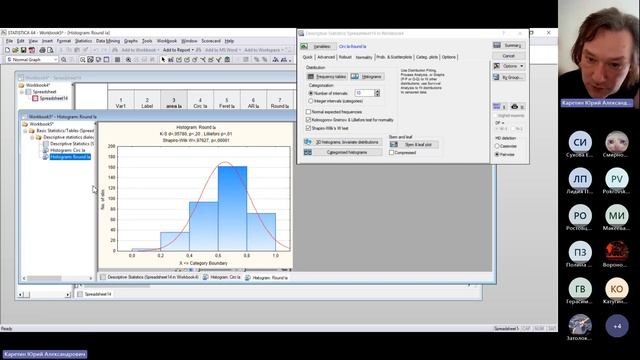
Task: Click the Histograms button icon
Action: tap(355, 76)
